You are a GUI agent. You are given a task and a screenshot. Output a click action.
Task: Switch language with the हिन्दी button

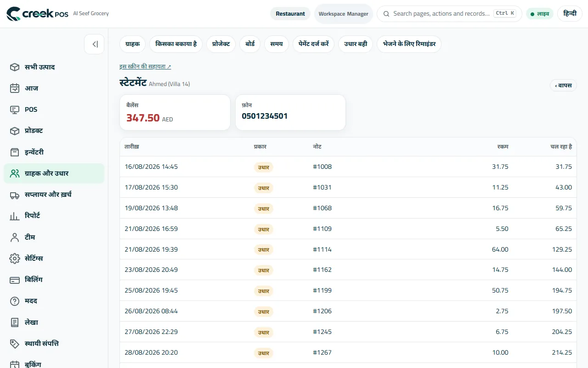pos(570,14)
